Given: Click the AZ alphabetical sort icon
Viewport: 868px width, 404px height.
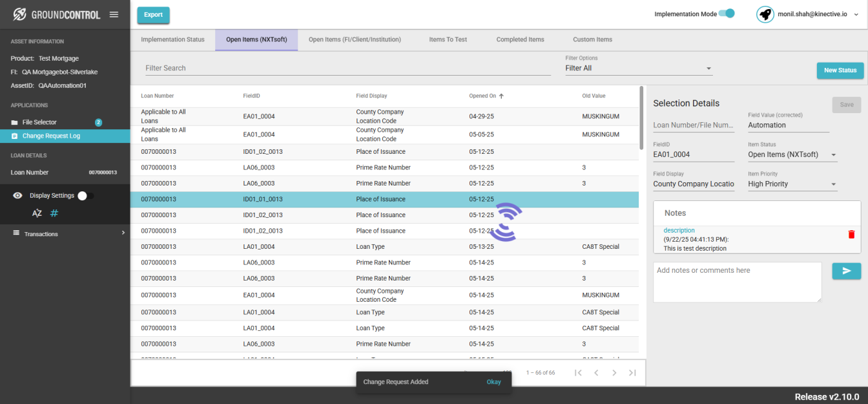Looking at the screenshot, I should click(37, 213).
